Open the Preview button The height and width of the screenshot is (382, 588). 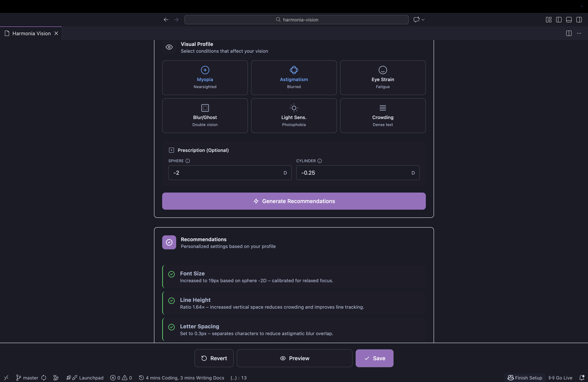point(294,358)
